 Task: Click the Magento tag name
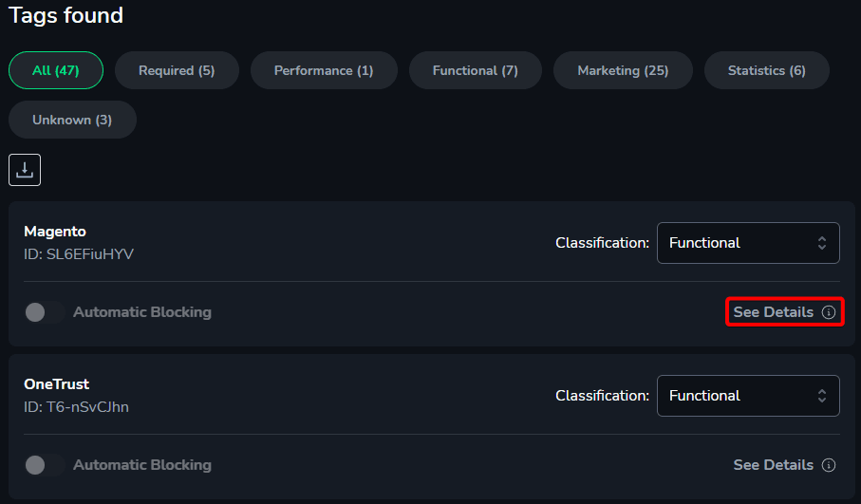click(x=55, y=232)
